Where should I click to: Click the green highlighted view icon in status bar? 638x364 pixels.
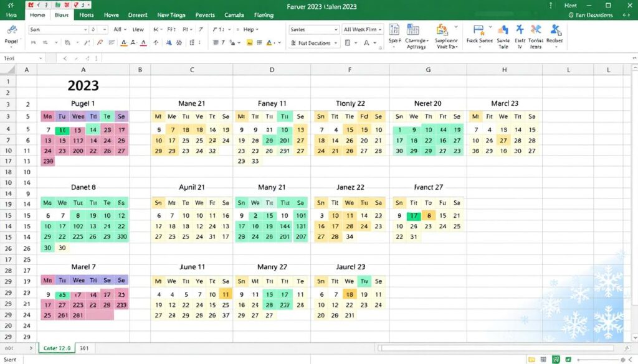pyautogui.click(x=556, y=360)
